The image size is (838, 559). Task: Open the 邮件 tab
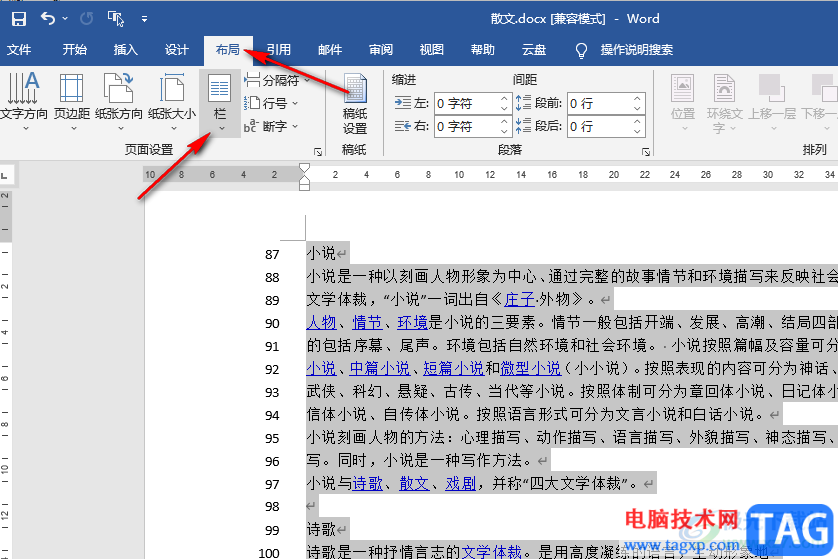pos(330,50)
